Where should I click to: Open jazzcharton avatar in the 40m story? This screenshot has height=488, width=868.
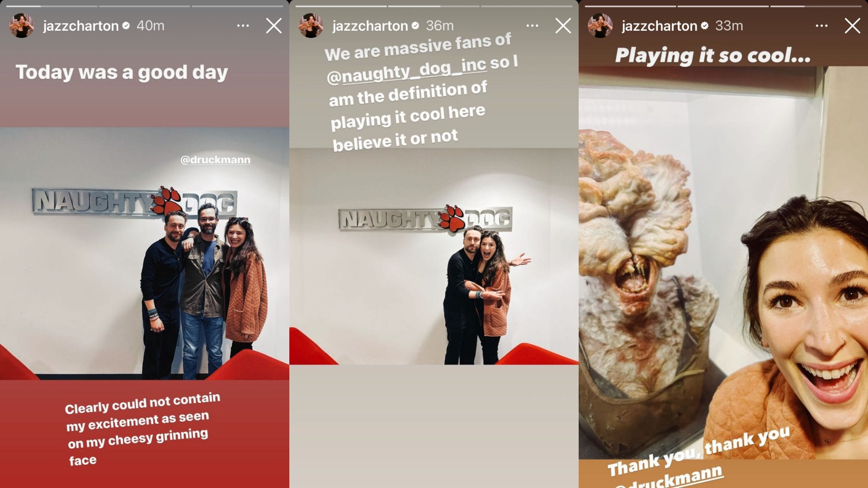pyautogui.click(x=21, y=26)
